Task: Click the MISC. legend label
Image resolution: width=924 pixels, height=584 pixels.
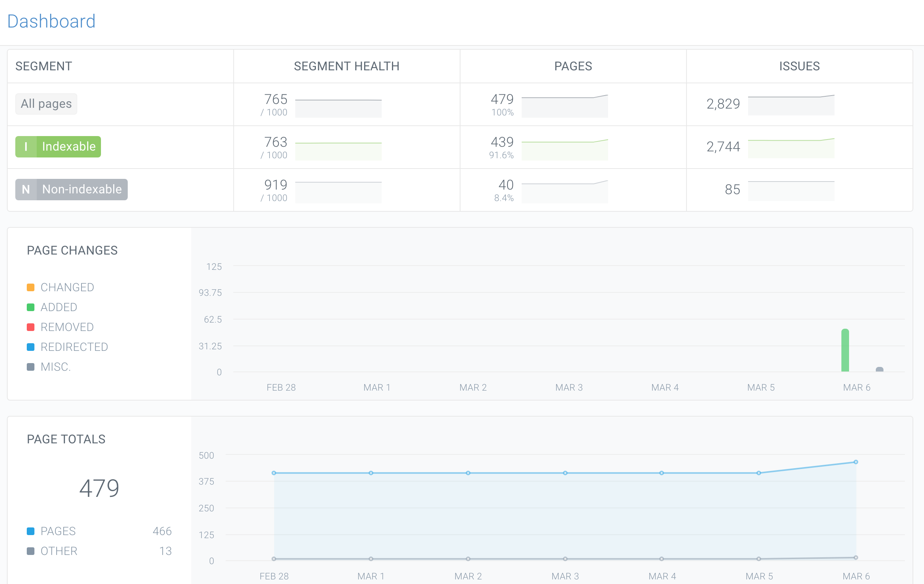Action: click(x=55, y=367)
